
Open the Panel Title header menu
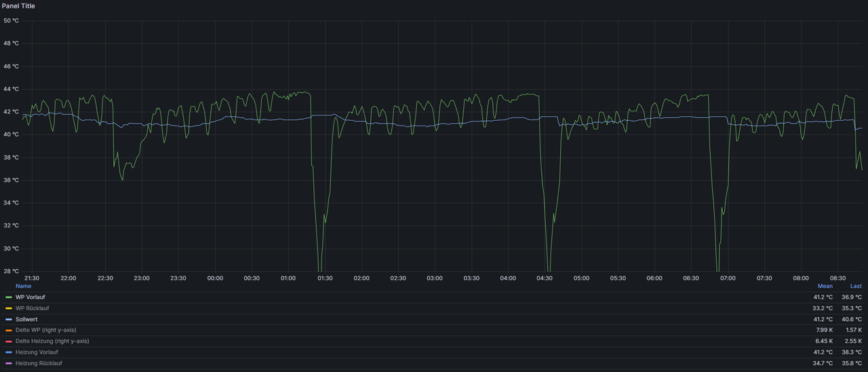point(18,5)
